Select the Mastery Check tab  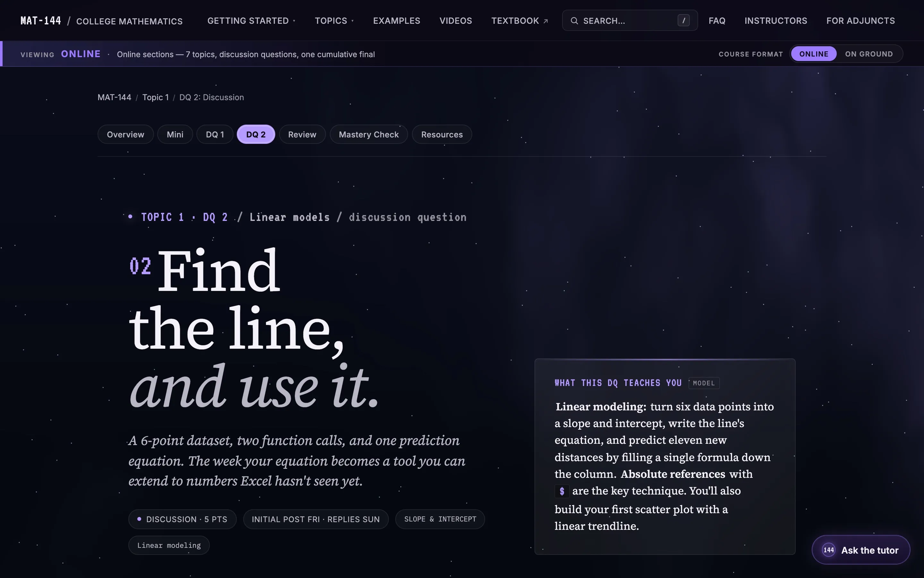tap(369, 135)
